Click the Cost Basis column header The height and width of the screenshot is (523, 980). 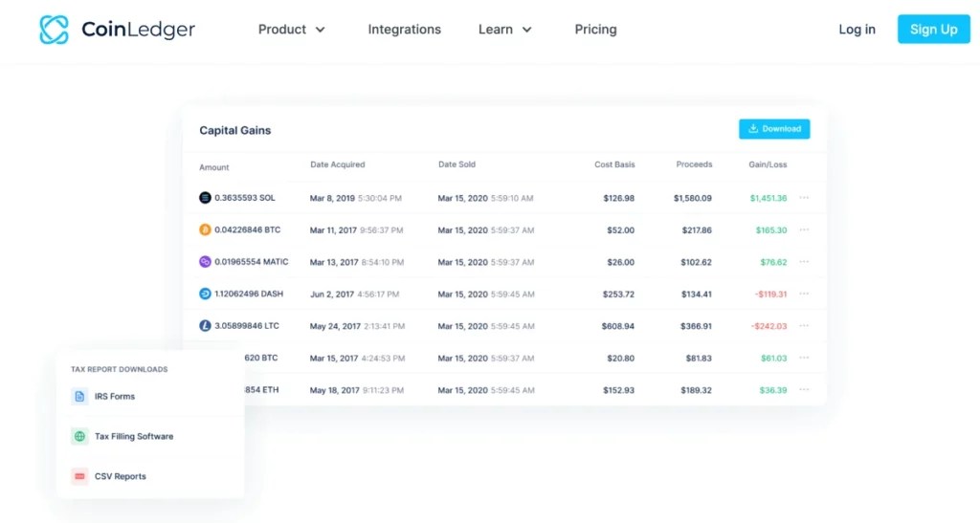click(614, 164)
